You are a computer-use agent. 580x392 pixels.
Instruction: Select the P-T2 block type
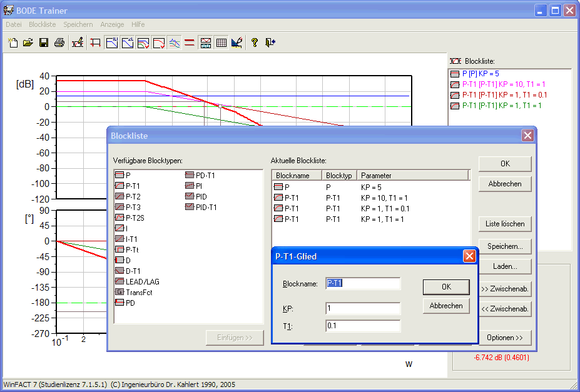coord(128,196)
